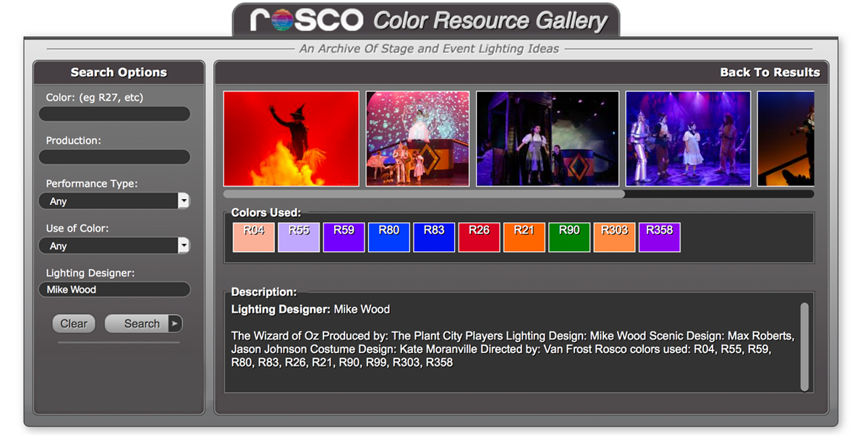Open the partially visible orange thumbnail
The width and height of the screenshot is (868, 435).
click(x=786, y=138)
